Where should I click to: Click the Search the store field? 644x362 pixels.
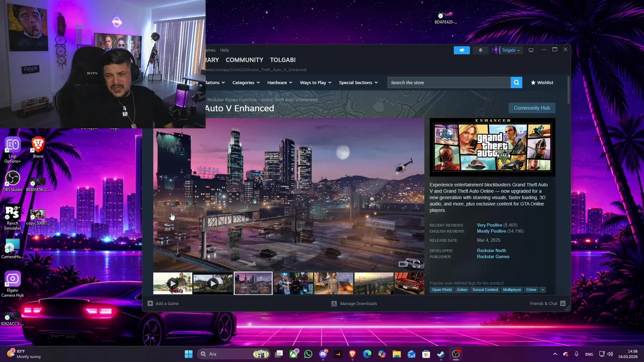coord(449,82)
